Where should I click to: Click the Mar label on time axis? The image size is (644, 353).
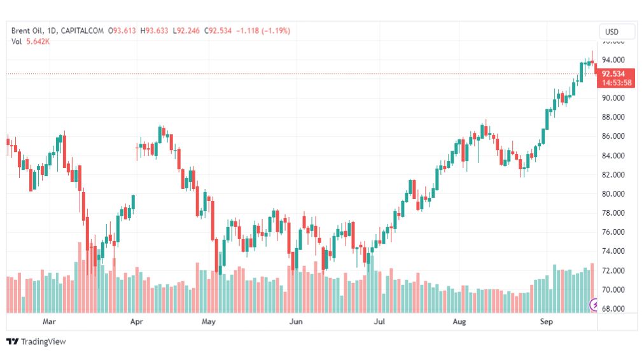click(49, 322)
